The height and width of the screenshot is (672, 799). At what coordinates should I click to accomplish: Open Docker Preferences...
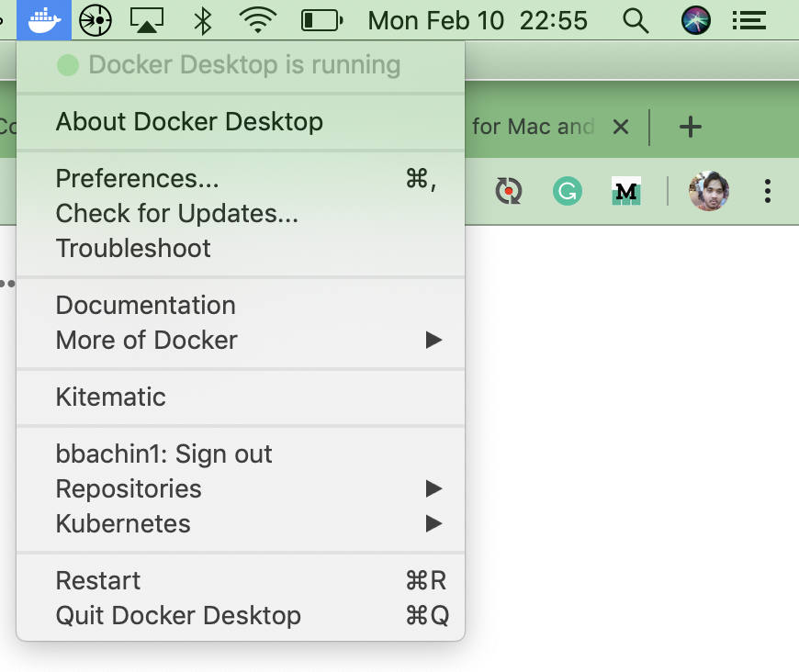click(241, 179)
